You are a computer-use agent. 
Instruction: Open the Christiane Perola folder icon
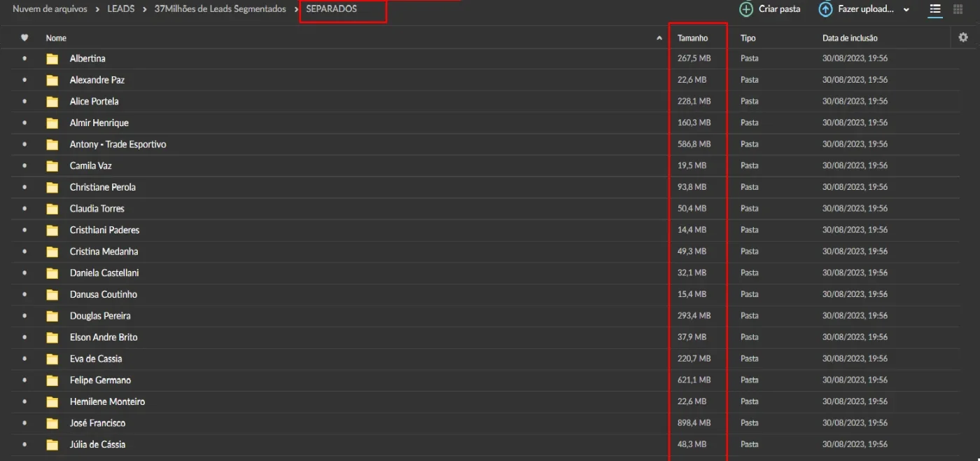(52, 188)
